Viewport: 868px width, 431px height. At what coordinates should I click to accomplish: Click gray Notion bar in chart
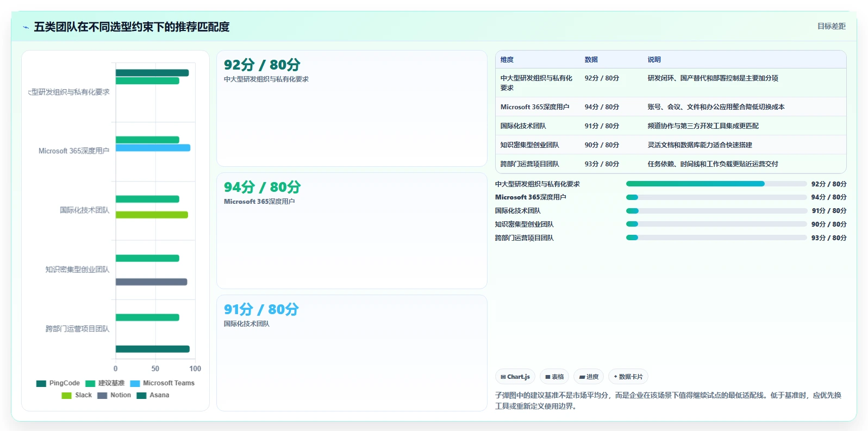152,282
